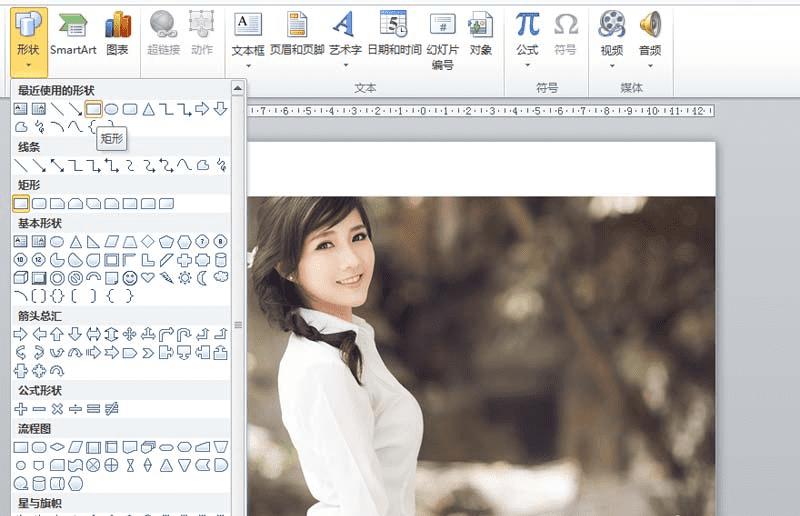Viewport: 800px width, 516px height.
Task: Insert an 对象 object
Action: (x=481, y=34)
